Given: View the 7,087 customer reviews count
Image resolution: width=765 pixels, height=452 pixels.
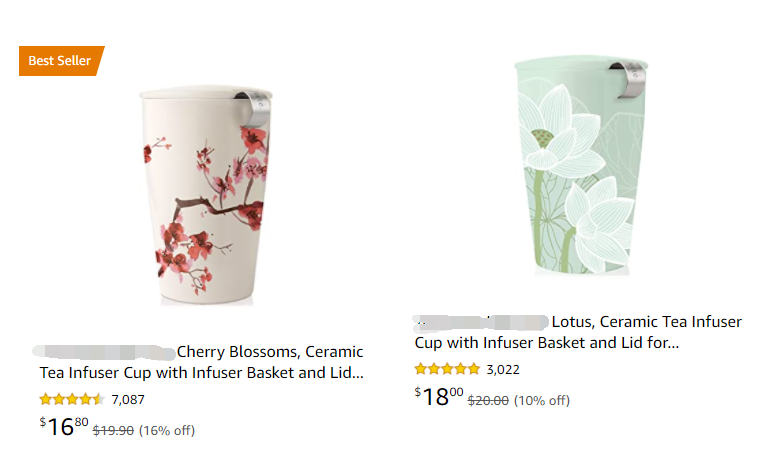Looking at the screenshot, I should [128, 400].
